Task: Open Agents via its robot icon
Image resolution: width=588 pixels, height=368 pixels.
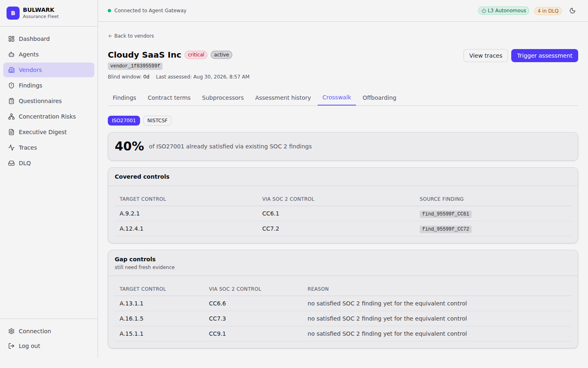Action: [x=11, y=54]
